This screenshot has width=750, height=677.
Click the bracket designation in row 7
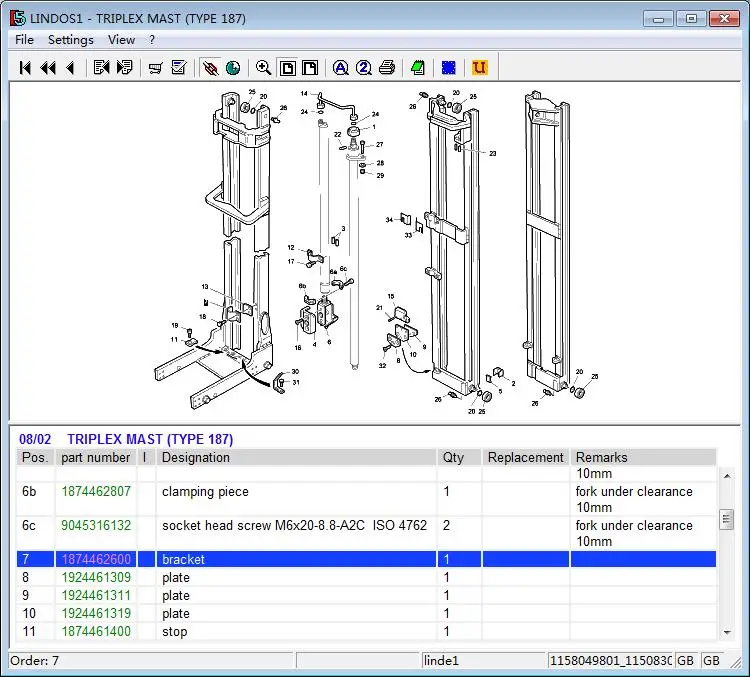[x=183, y=559]
